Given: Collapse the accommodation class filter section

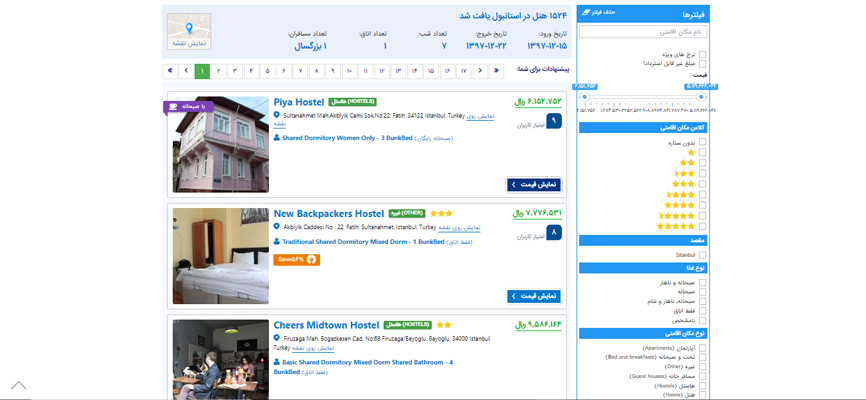Looking at the screenshot, I should coord(643,128).
